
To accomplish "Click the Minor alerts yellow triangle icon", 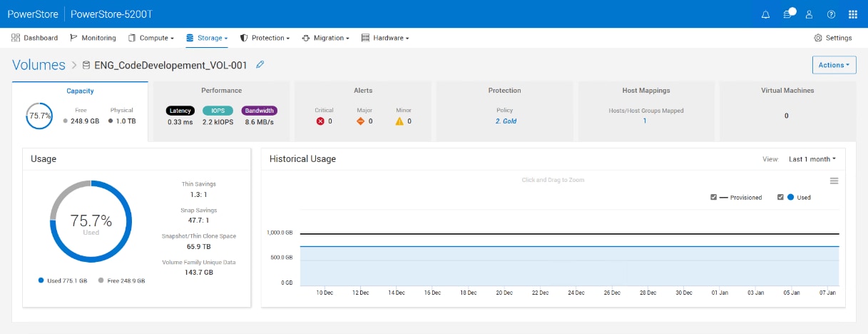I will coord(399,121).
